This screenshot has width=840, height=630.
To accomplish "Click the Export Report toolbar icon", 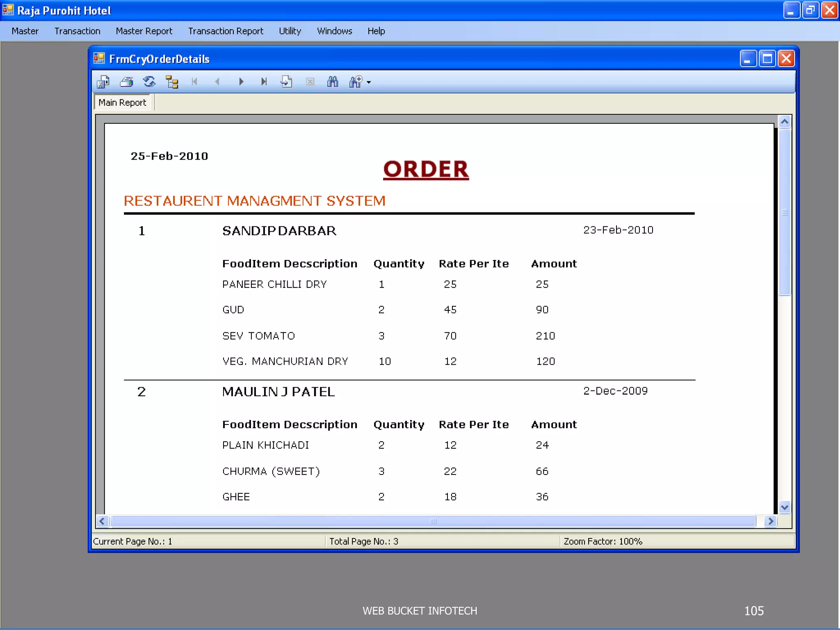I will (103, 82).
